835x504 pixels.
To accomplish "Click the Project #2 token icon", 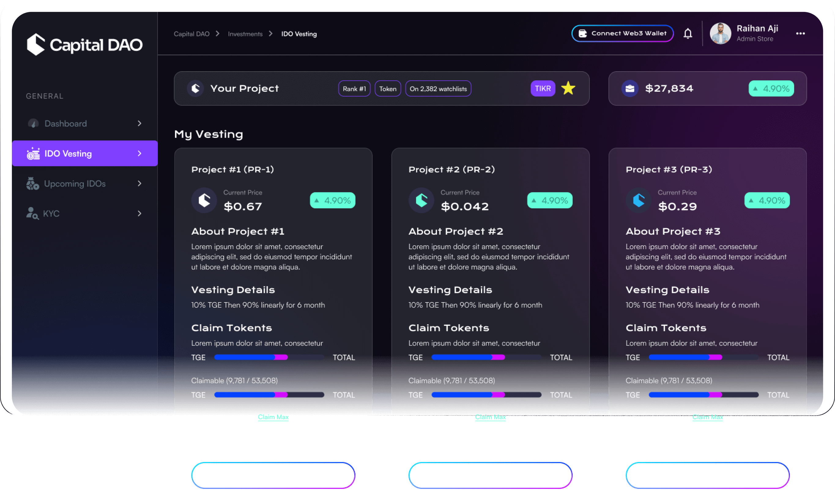I will (421, 200).
